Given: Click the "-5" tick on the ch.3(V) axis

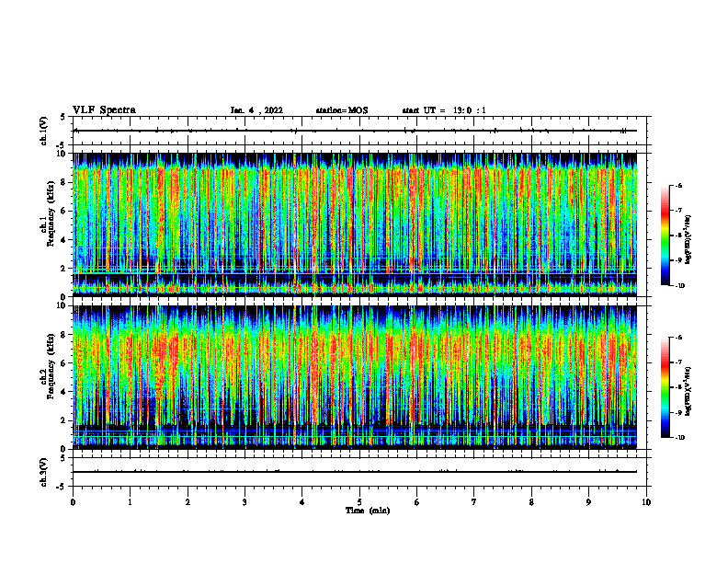Looking at the screenshot, I should [62, 487].
